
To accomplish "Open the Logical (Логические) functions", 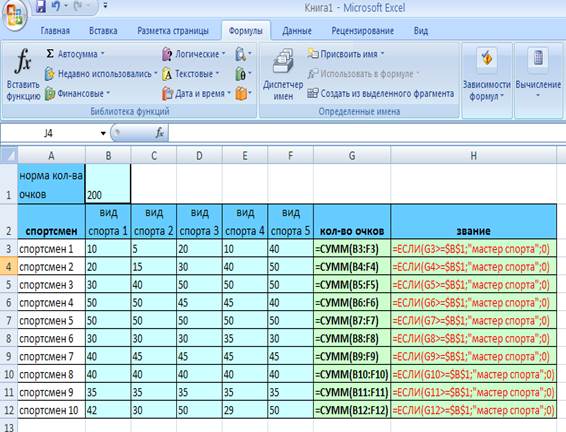I will pos(194,54).
